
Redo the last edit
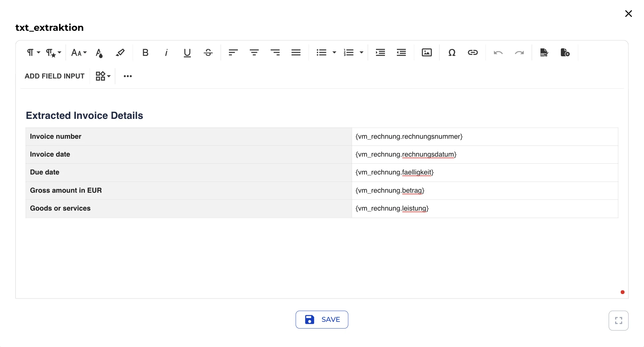(x=519, y=53)
